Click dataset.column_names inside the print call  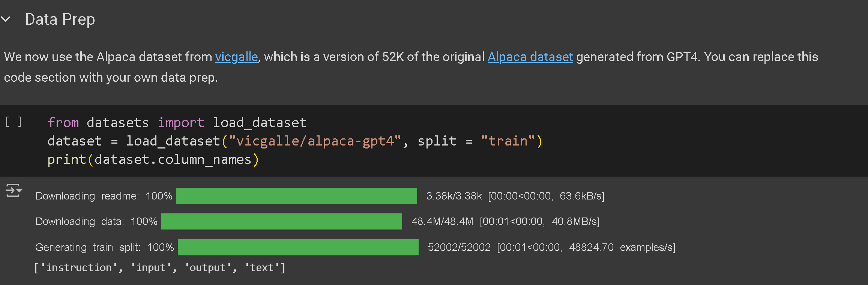point(173,160)
